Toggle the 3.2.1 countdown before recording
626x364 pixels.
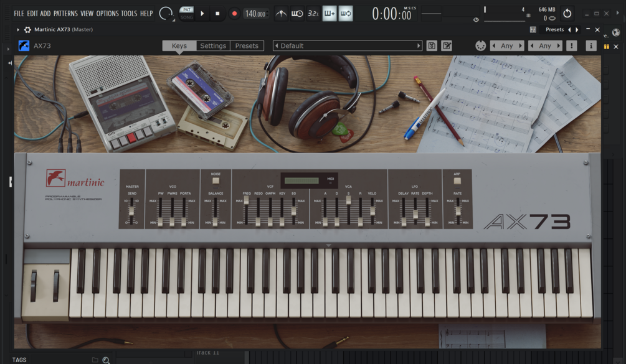[x=313, y=14]
